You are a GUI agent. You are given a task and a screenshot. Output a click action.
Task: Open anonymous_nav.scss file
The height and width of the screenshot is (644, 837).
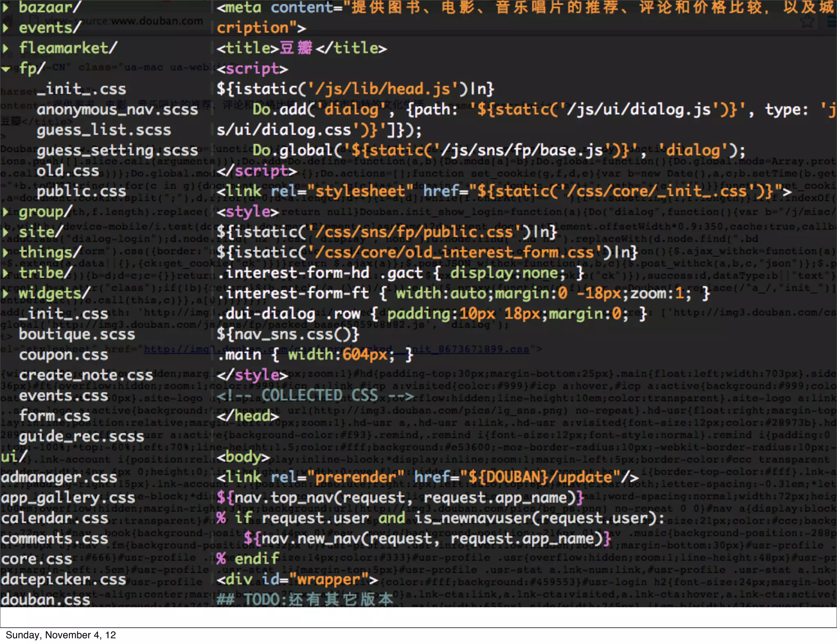117,110
